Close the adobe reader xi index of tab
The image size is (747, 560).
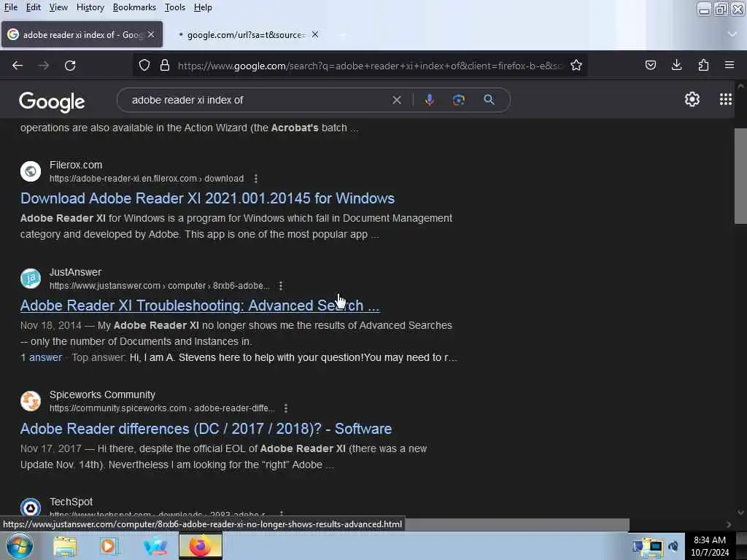click(151, 35)
